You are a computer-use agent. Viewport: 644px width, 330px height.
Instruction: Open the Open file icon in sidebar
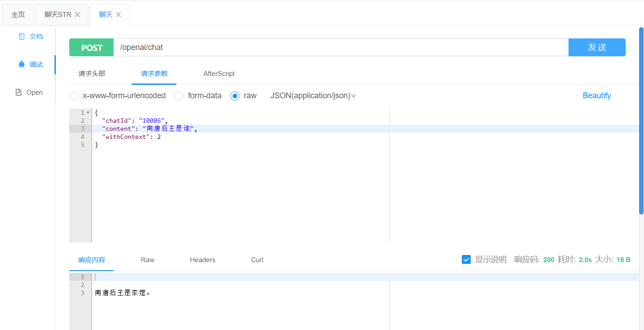[x=18, y=92]
